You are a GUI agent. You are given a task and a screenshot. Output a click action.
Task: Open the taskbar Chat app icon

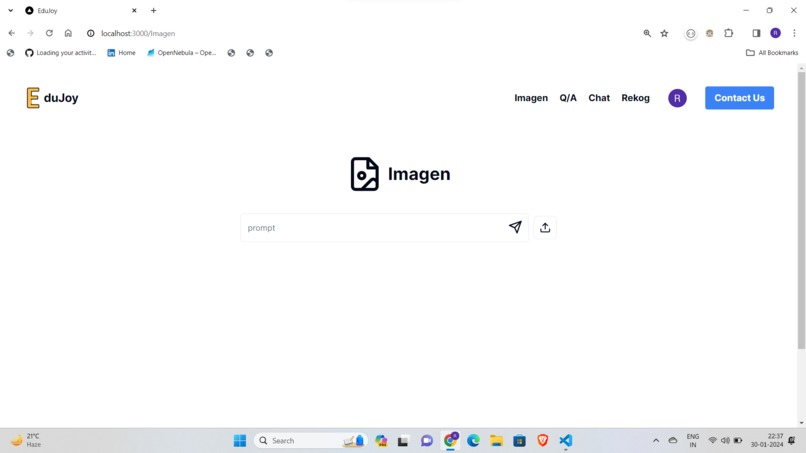427,441
